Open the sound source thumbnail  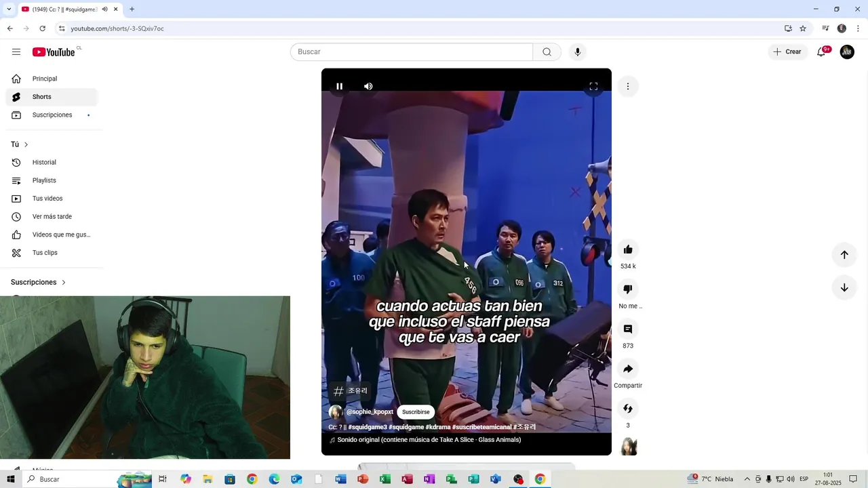(629, 447)
